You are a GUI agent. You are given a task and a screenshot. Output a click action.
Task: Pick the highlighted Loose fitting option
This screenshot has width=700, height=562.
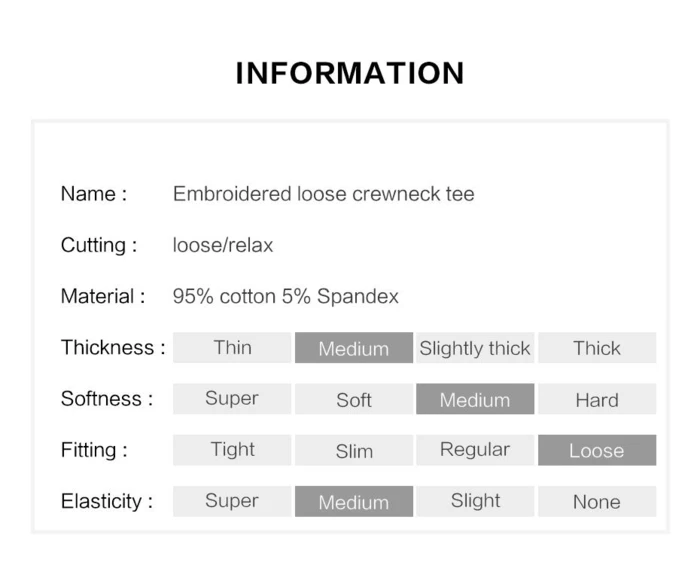pos(597,450)
